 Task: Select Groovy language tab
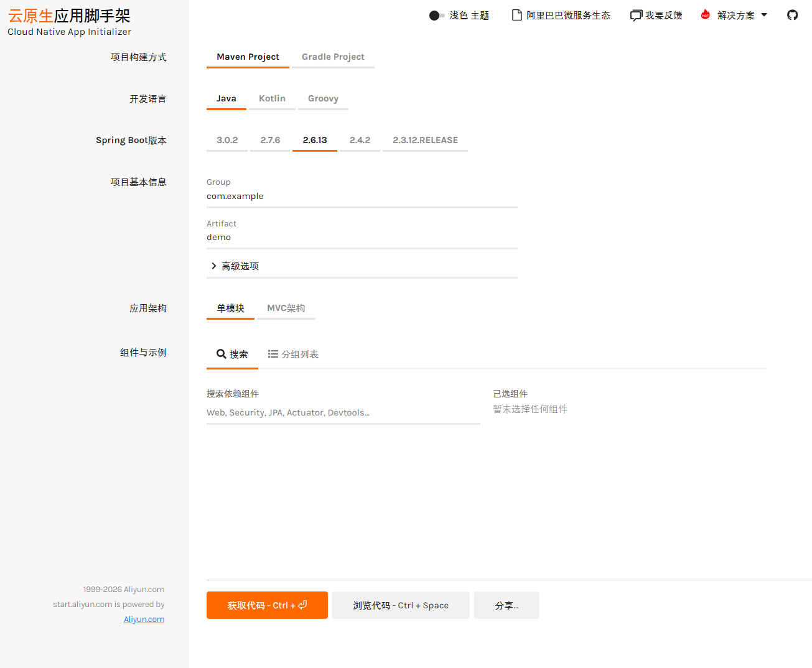tap(323, 98)
